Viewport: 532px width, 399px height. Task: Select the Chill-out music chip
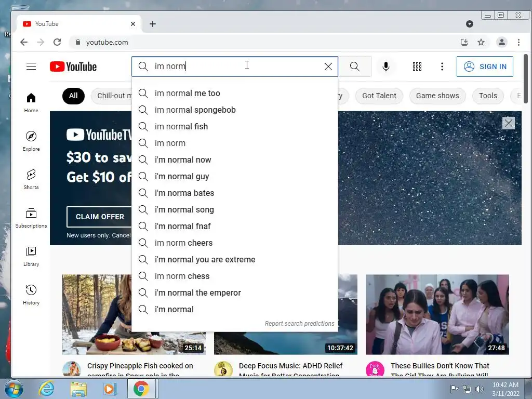112,96
